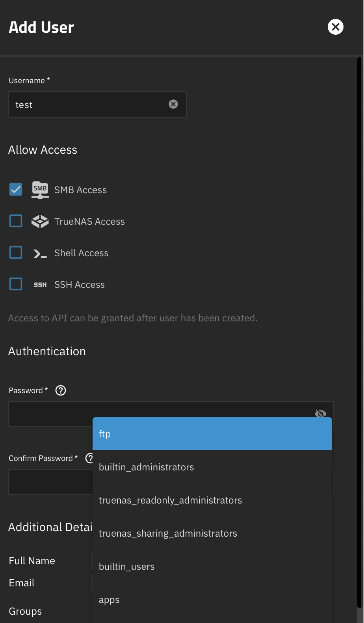Click into the Username input field
The width and height of the screenshot is (364, 623).
pyautogui.click(x=89, y=104)
